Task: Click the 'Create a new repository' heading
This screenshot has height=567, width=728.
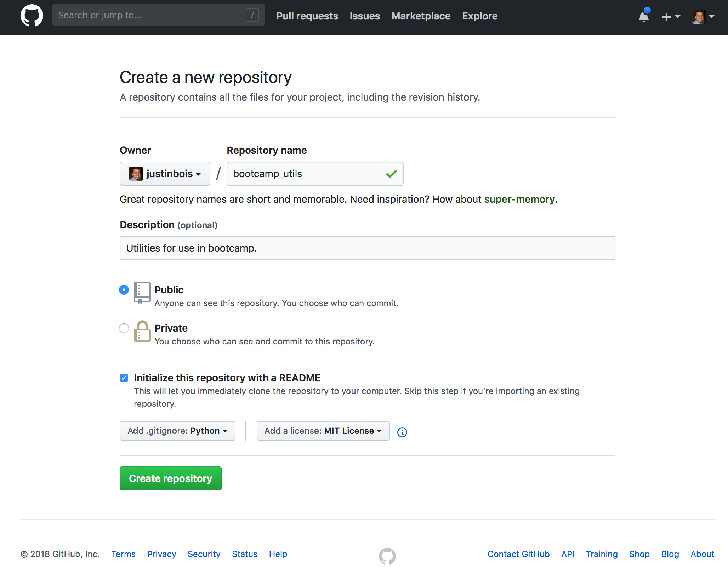Action: tap(206, 77)
